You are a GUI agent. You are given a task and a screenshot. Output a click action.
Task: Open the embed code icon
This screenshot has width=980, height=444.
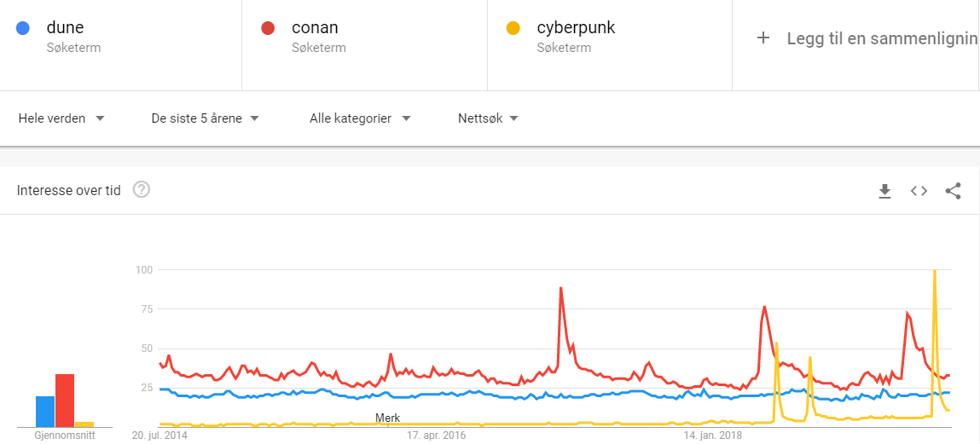(919, 190)
